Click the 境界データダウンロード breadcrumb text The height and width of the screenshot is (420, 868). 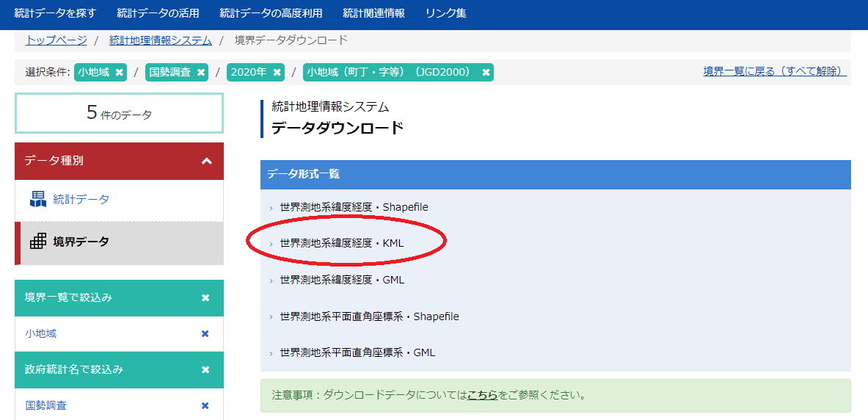point(291,40)
